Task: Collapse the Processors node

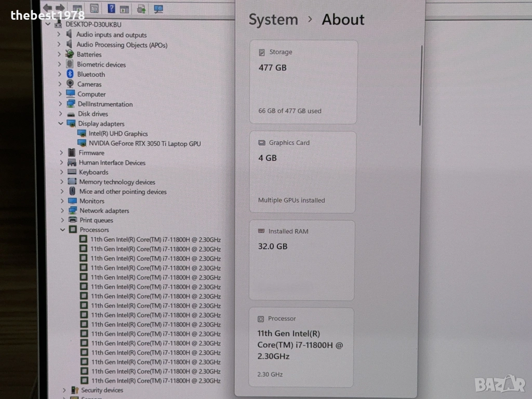Action: 63,230
